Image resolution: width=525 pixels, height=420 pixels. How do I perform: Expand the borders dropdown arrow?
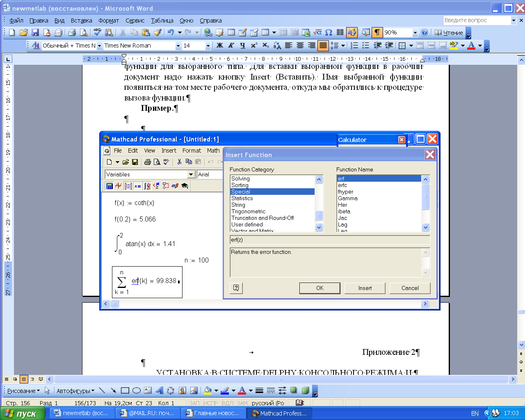(x=411, y=46)
